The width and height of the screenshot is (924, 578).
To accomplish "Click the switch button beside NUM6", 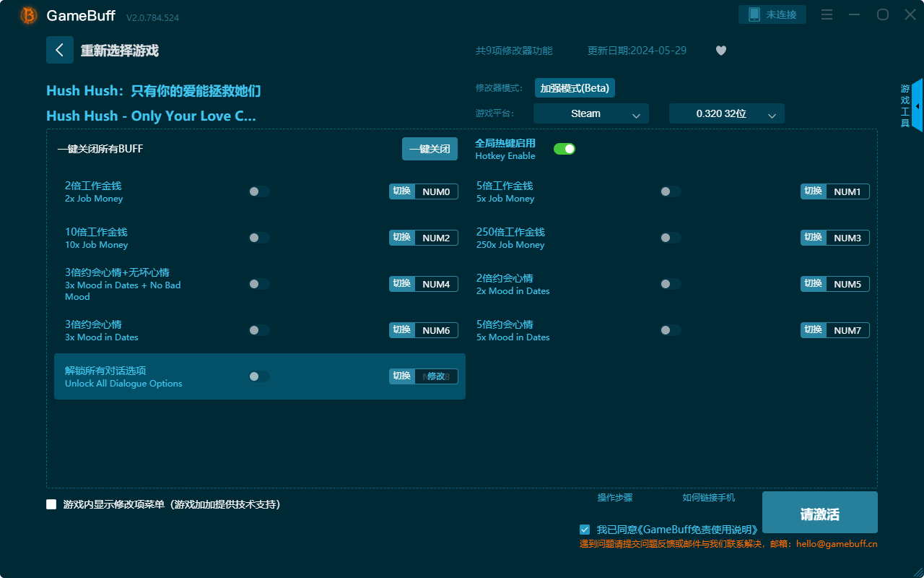I will click(x=402, y=330).
